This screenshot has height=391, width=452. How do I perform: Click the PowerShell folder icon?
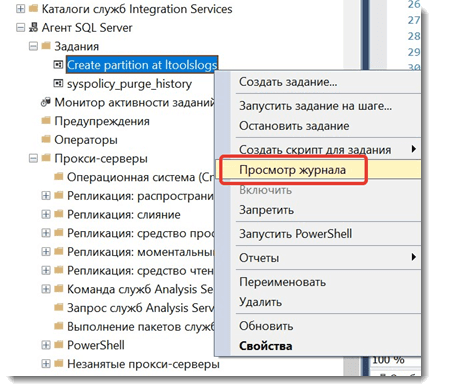pos(58,344)
